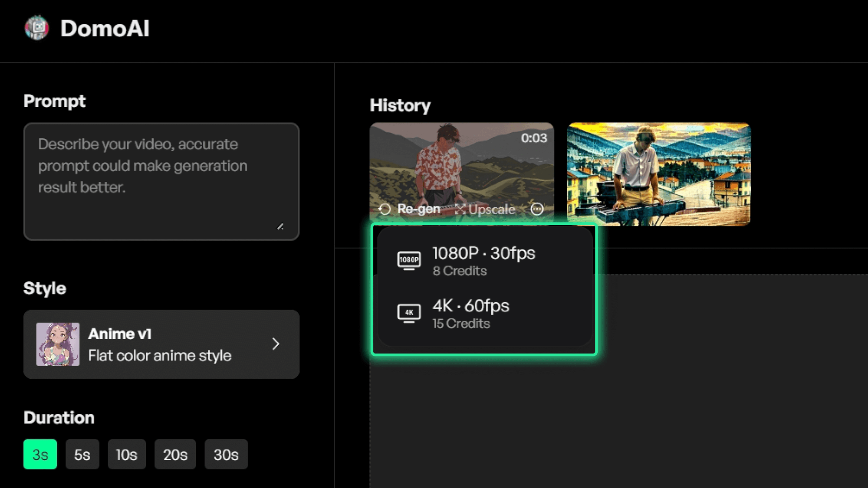868x488 pixels.
Task: Click the 1080P monitor icon
Action: (408, 261)
